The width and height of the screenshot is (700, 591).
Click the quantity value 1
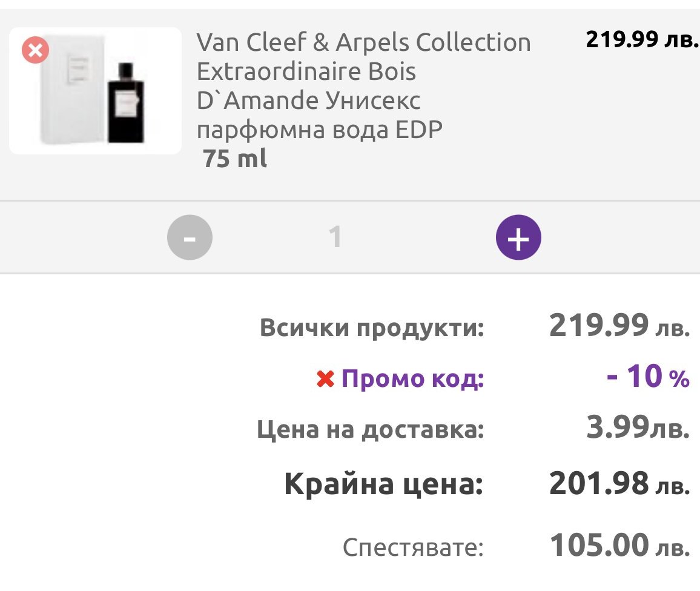coord(335,237)
